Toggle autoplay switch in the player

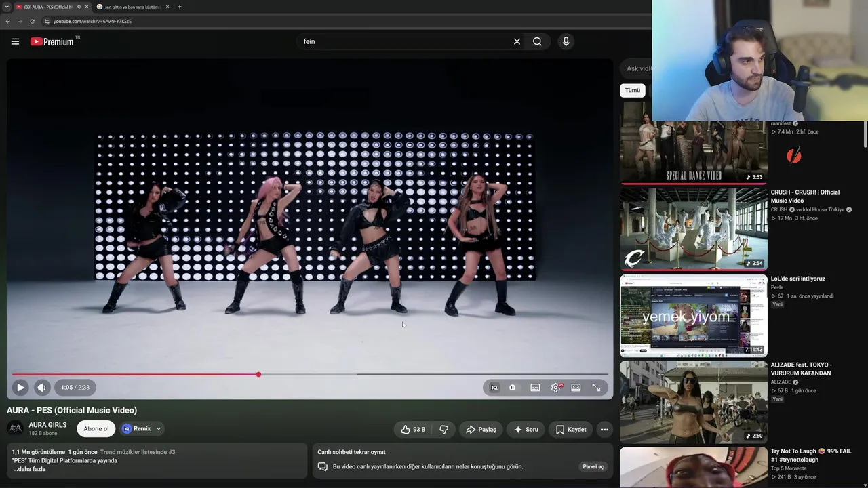click(x=513, y=388)
